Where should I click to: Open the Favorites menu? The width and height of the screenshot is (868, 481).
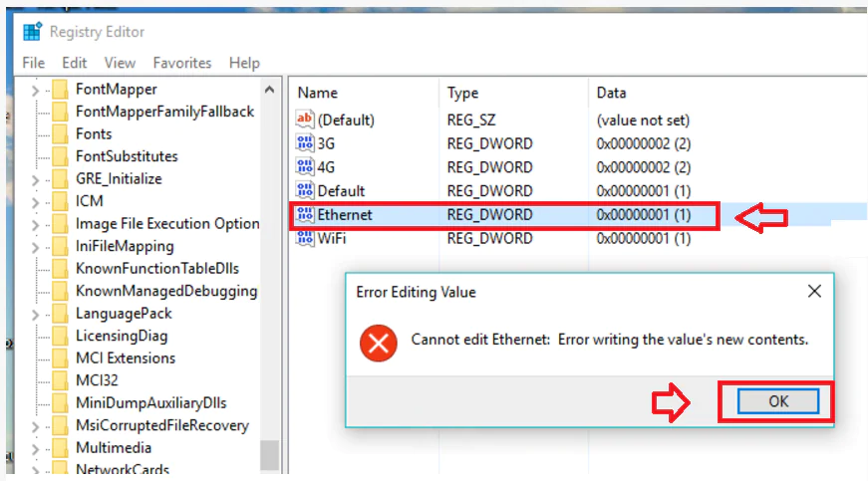(182, 63)
